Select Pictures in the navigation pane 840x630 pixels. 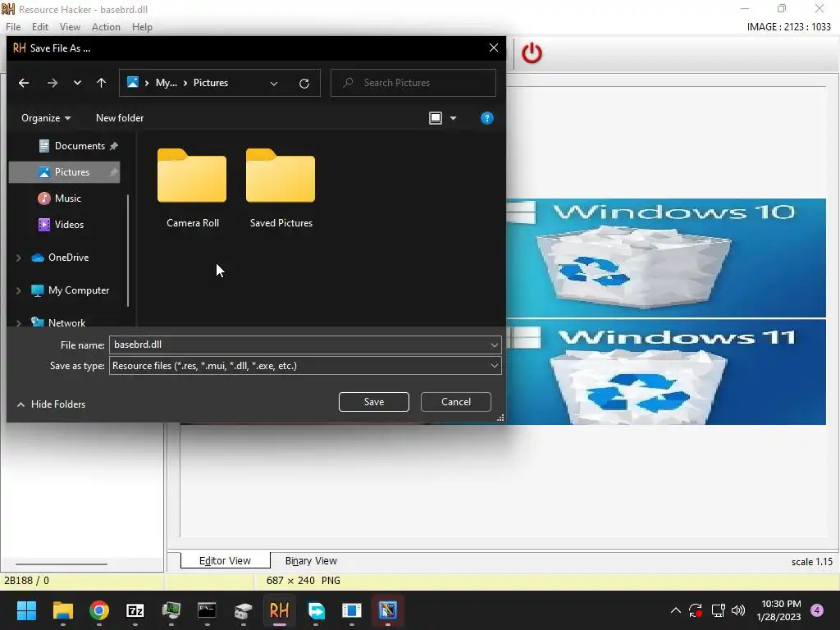64,172
